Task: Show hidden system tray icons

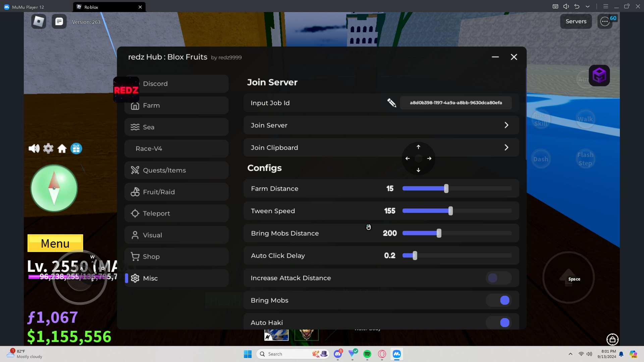Action: (x=571, y=354)
